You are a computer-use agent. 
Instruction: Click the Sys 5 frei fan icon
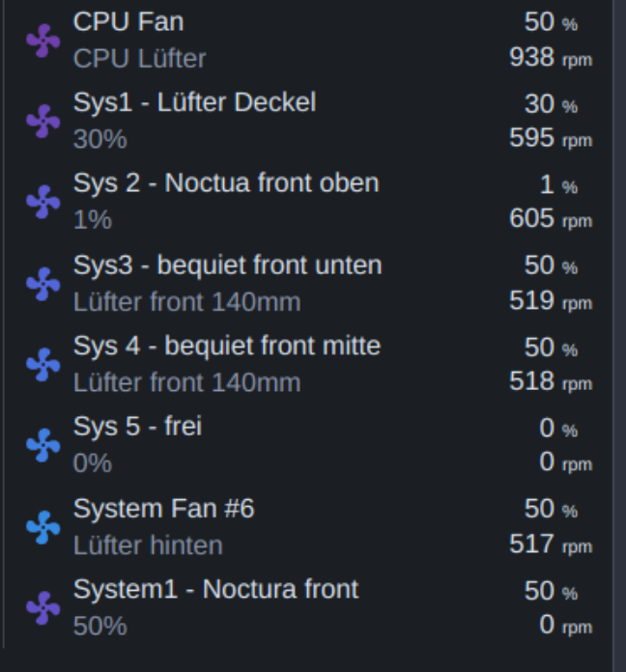click(x=43, y=445)
